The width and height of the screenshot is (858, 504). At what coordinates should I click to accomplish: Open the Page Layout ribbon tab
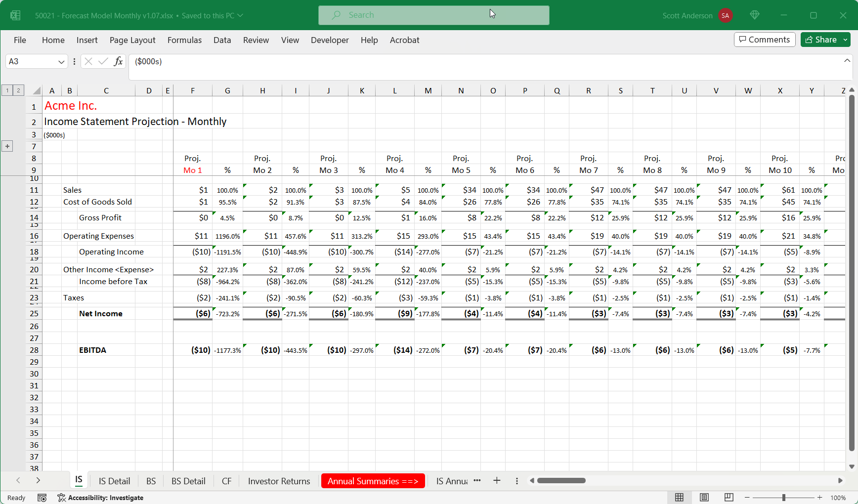132,40
